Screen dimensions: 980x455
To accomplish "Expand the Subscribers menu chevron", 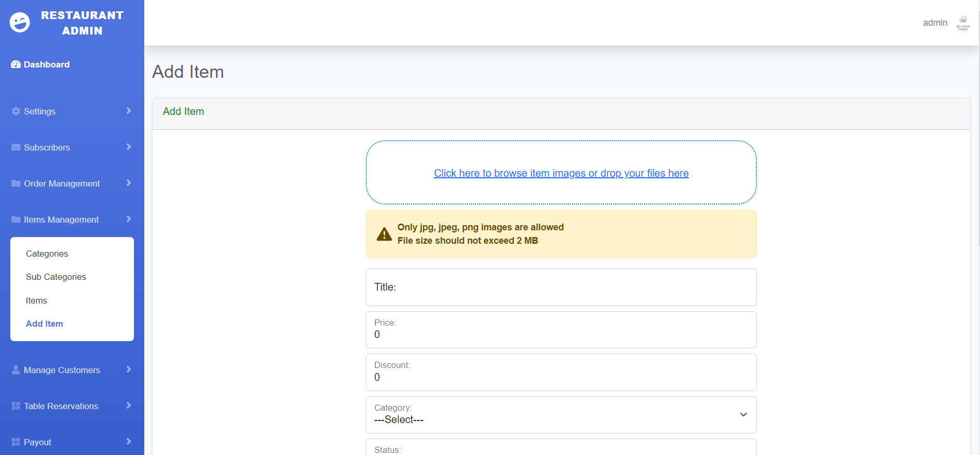I will (x=129, y=147).
